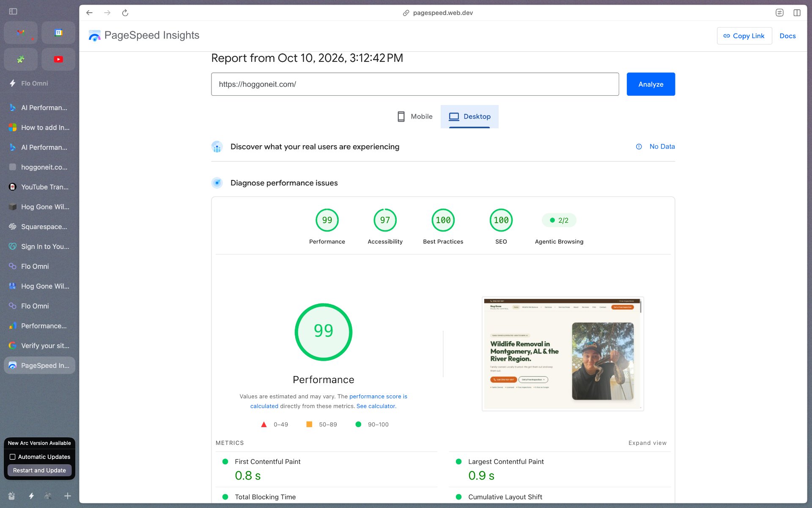Open the archive icon at sidebar bottom

coord(12,496)
